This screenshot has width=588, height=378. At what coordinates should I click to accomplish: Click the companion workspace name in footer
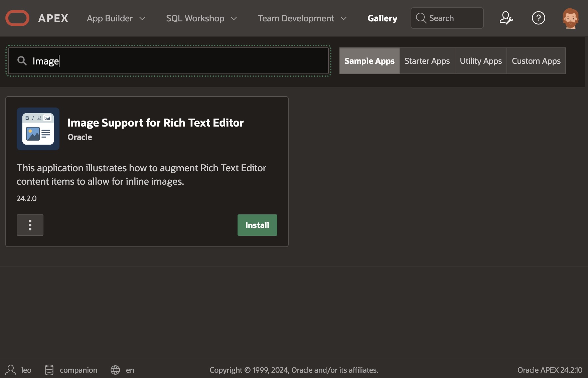coord(79,370)
